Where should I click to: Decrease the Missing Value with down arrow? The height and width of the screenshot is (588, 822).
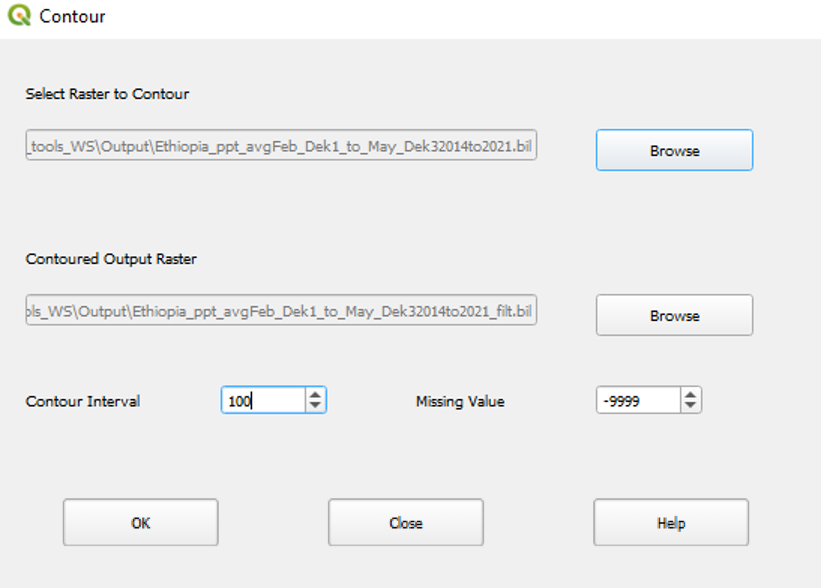point(691,406)
